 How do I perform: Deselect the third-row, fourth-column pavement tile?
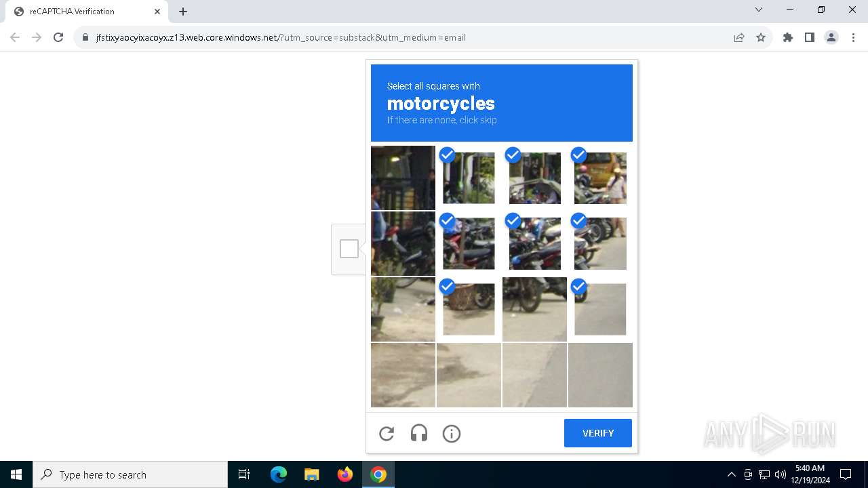click(x=600, y=309)
